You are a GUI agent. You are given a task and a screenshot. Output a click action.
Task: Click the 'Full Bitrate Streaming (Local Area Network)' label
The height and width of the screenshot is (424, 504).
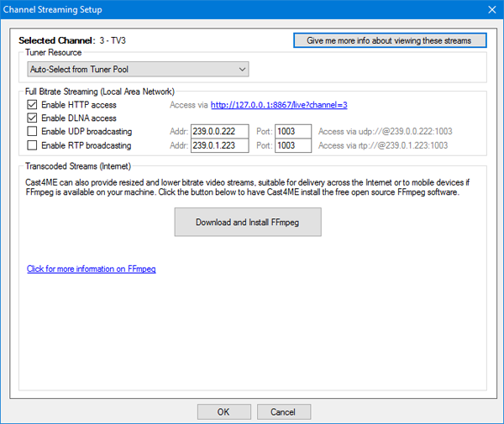100,92
